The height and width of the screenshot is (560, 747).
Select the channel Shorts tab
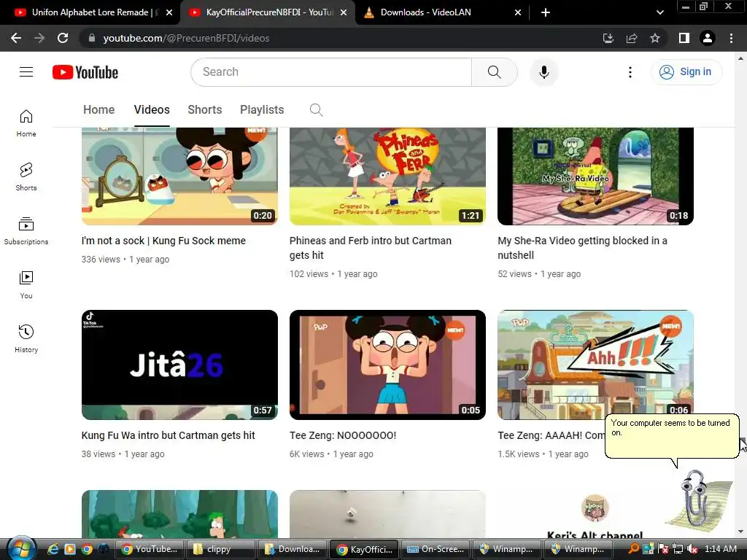click(205, 109)
